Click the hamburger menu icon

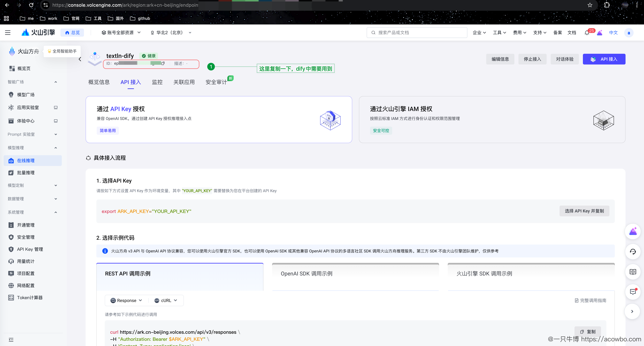click(x=8, y=33)
